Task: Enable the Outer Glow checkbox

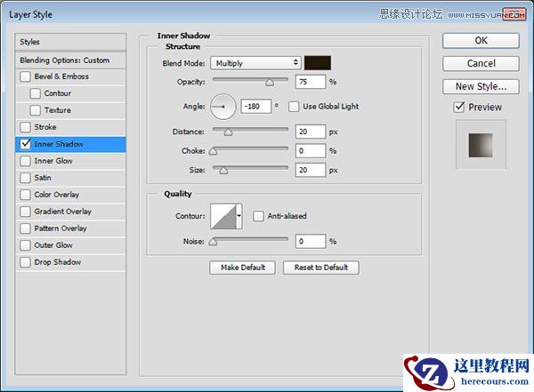Action: pos(25,245)
